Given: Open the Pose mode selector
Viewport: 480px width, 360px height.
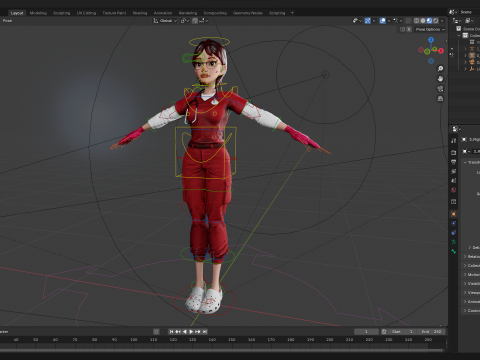Looking at the screenshot, I should pyautogui.click(x=7, y=21).
